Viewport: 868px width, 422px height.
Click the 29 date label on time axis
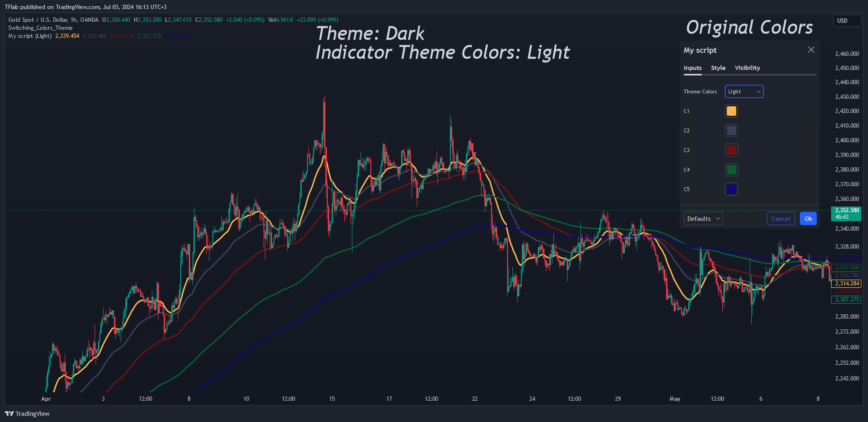pyautogui.click(x=618, y=399)
